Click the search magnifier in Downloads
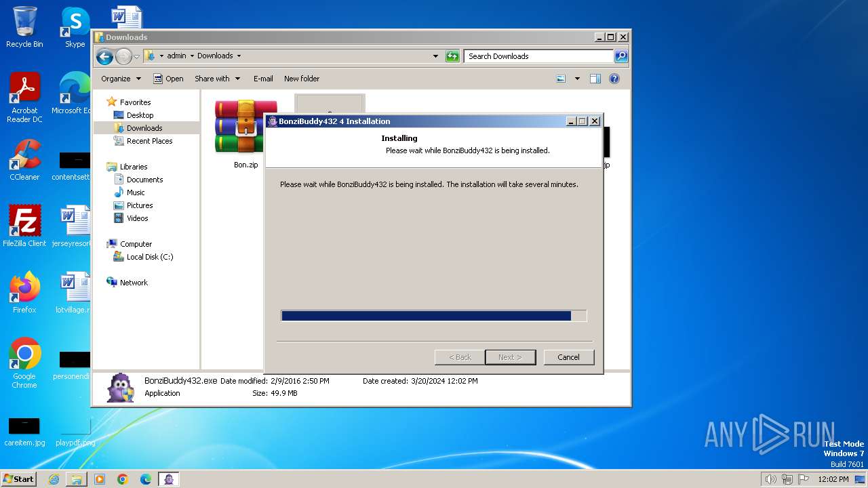This screenshot has width=868, height=488. 620,56
